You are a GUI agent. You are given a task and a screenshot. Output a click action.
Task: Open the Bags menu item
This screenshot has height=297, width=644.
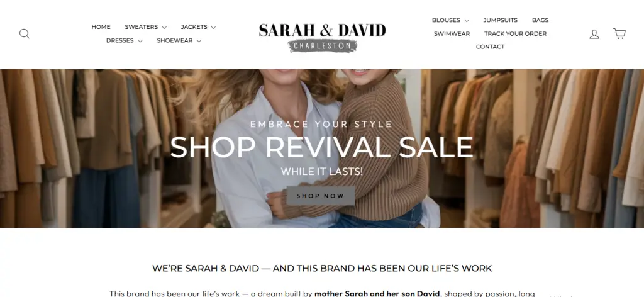[x=540, y=20]
